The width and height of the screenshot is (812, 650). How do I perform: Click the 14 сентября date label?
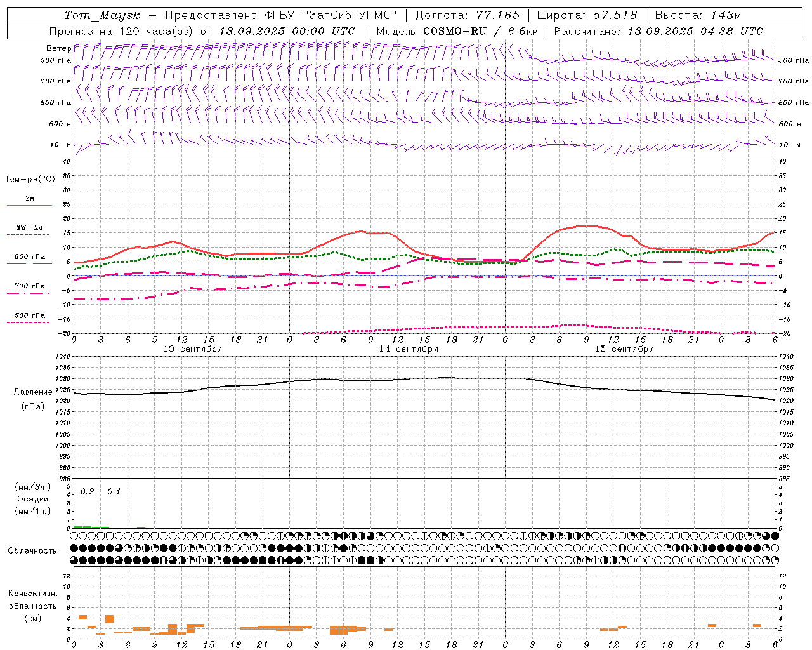(409, 349)
